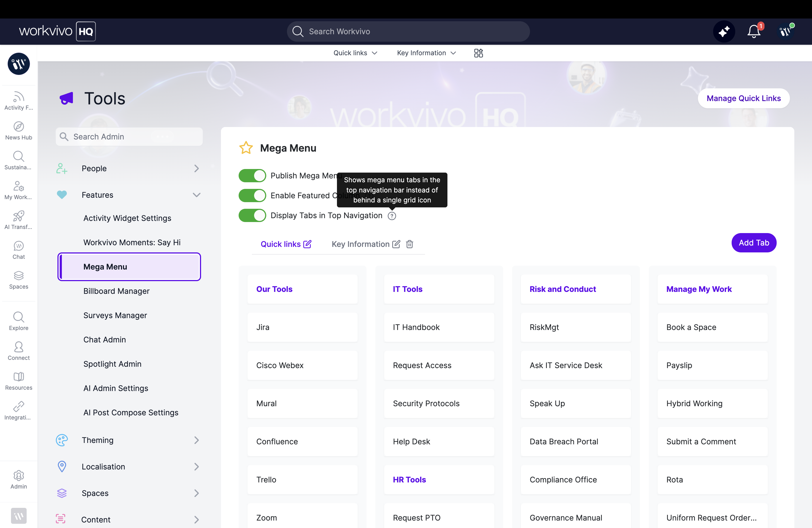812x528 pixels.
Task: Open News Hub in the sidebar
Action: [19, 131]
